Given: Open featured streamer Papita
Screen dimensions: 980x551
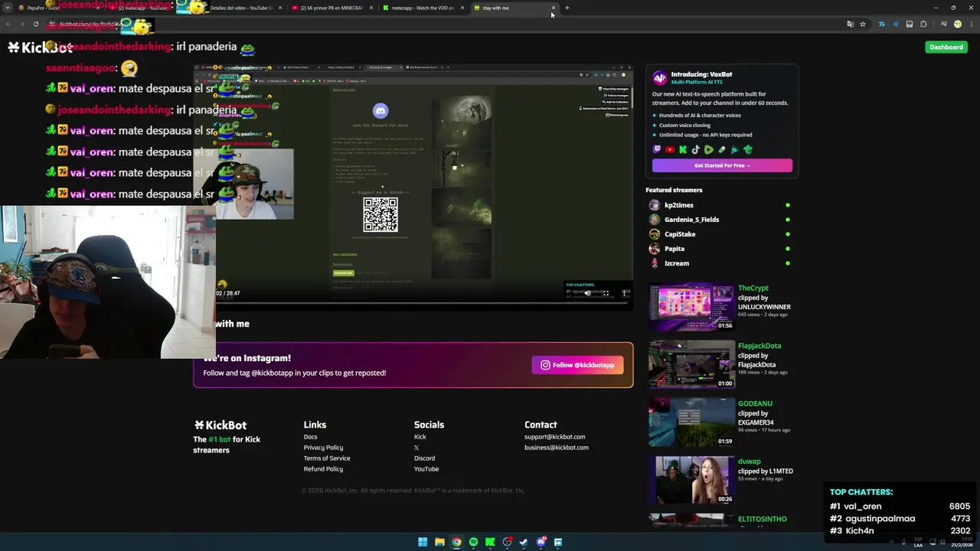Looking at the screenshot, I should tap(675, 249).
